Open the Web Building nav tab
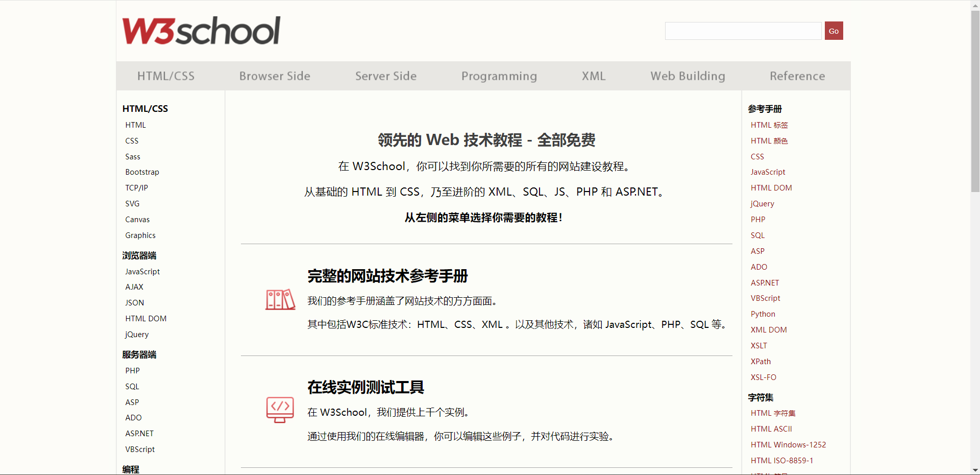 pos(688,76)
